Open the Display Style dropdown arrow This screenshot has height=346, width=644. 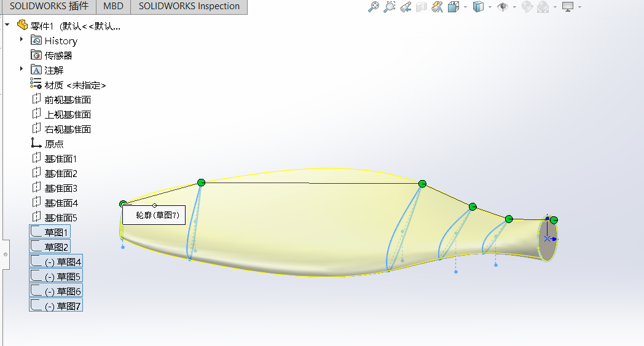tap(490, 7)
